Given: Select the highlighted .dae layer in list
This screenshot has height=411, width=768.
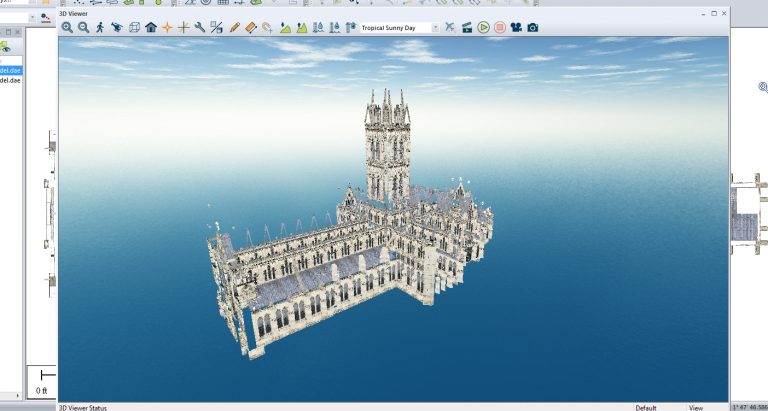Looking at the screenshot, I should [10, 71].
